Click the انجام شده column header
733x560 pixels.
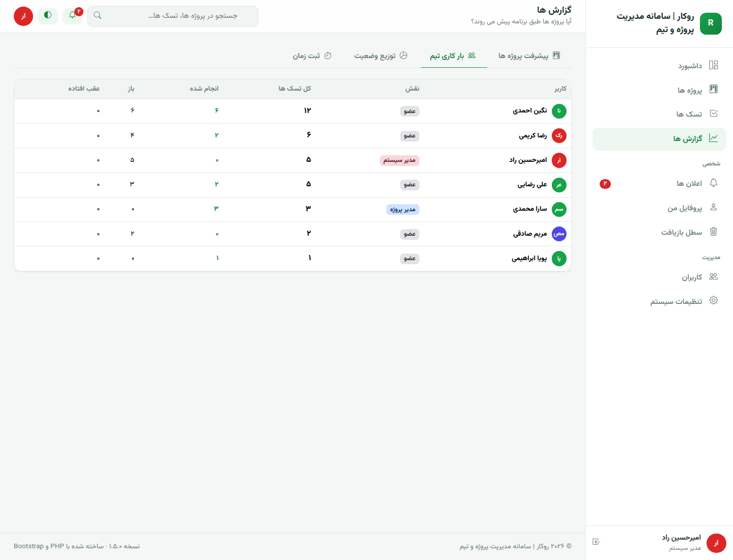point(204,89)
